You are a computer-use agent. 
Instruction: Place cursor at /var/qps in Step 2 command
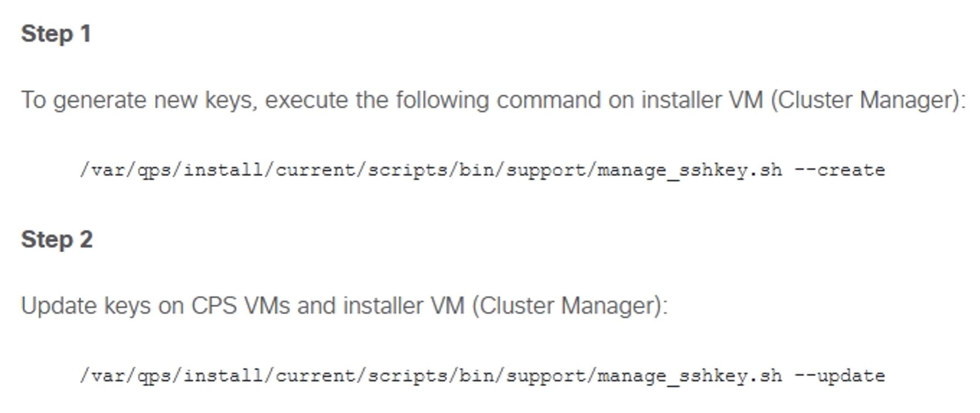click(126, 377)
